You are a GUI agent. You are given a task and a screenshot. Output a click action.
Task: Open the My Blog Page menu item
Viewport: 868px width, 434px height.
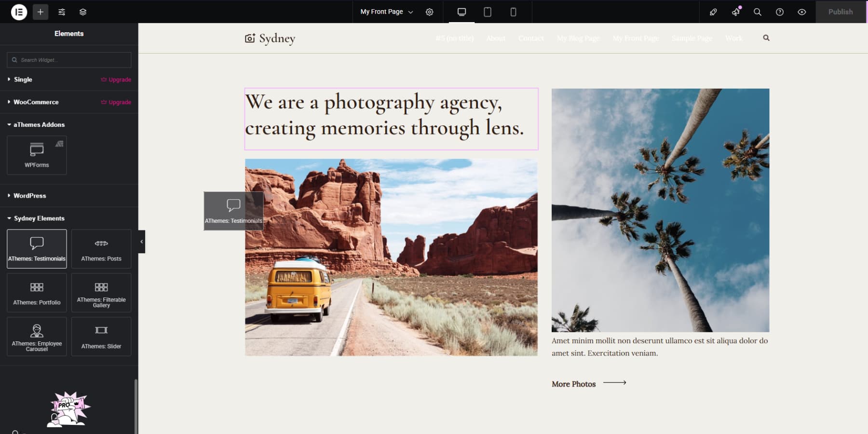point(578,38)
